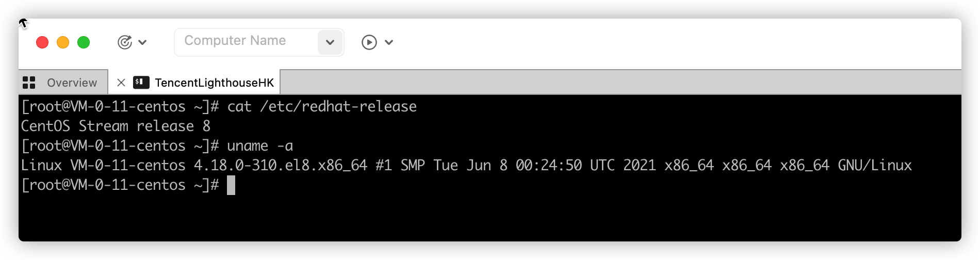Expand the chevron beside the target icon
Viewport: 980px width, 260px height.
pyautogui.click(x=143, y=42)
